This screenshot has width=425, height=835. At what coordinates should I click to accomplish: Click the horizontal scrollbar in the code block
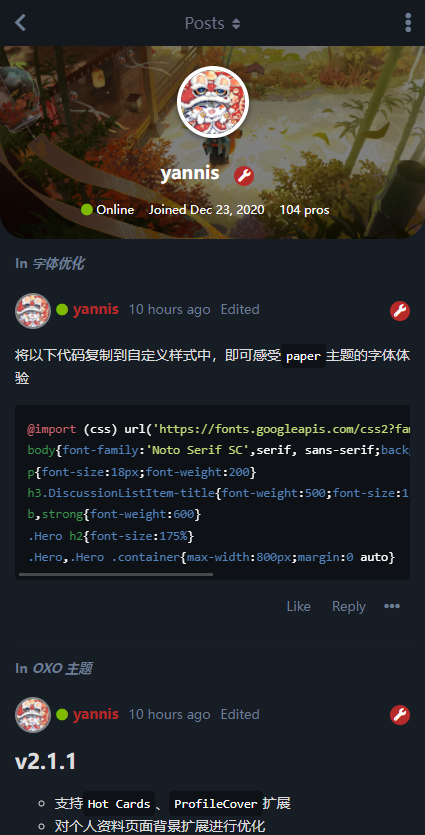coord(116,575)
